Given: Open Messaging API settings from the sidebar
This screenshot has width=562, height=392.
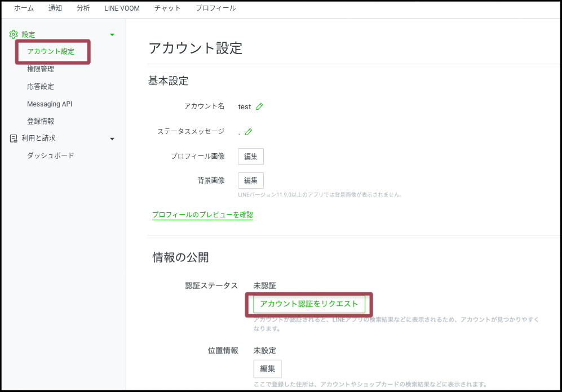Looking at the screenshot, I should pos(50,104).
